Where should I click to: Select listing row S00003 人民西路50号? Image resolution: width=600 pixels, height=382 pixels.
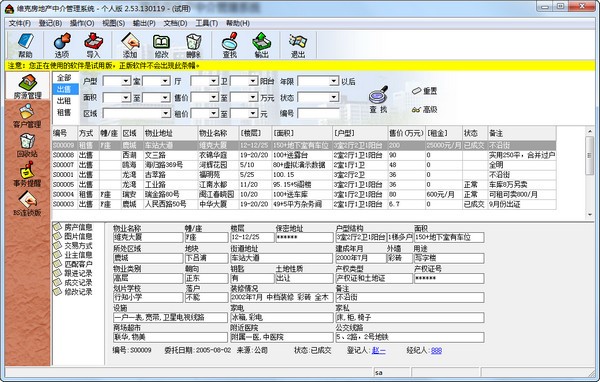point(304,204)
